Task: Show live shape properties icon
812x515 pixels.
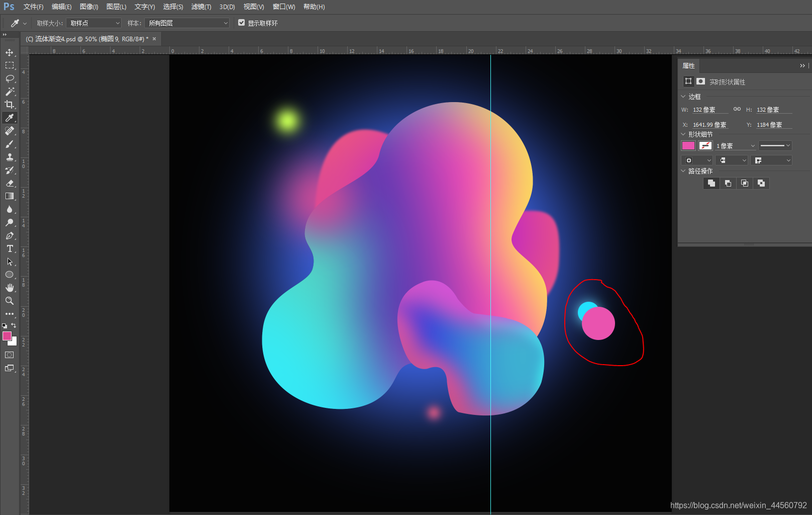Action: click(688, 81)
